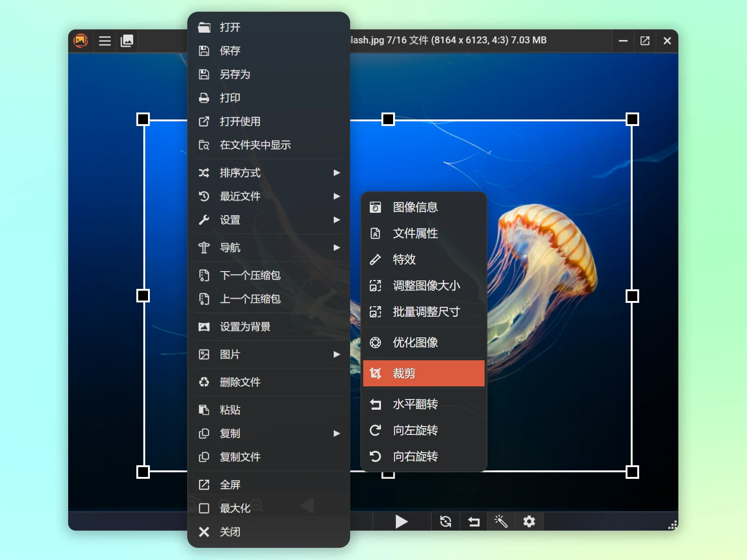Click the hamburger menu icon in title bar
The height and width of the screenshot is (560, 747).
pyautogui.click(x=105, y=41)
